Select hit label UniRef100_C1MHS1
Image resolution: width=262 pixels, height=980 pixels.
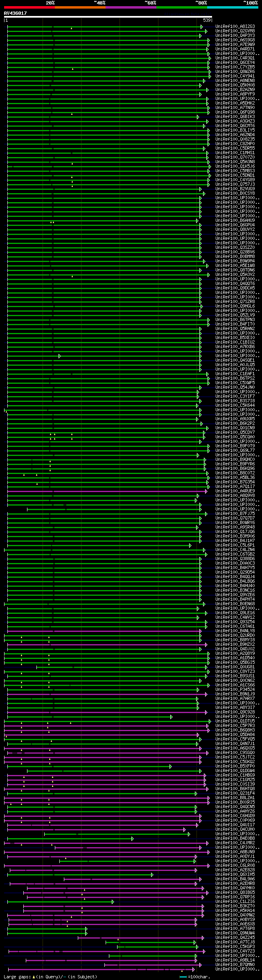click(235, 153)
